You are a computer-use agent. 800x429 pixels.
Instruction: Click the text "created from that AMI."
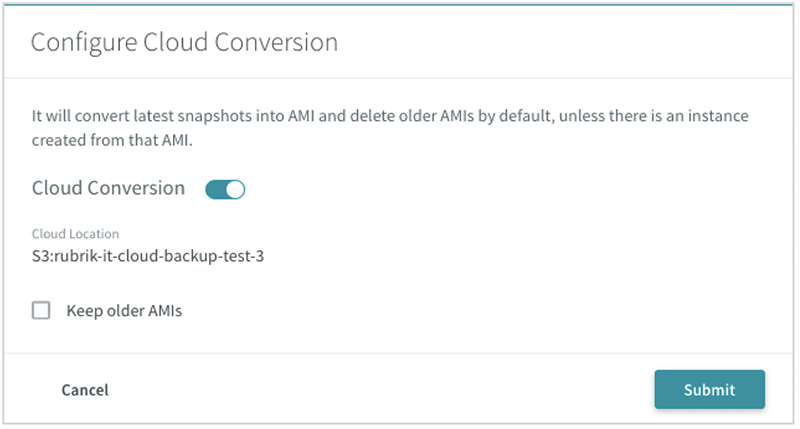(x=112, y=140)
